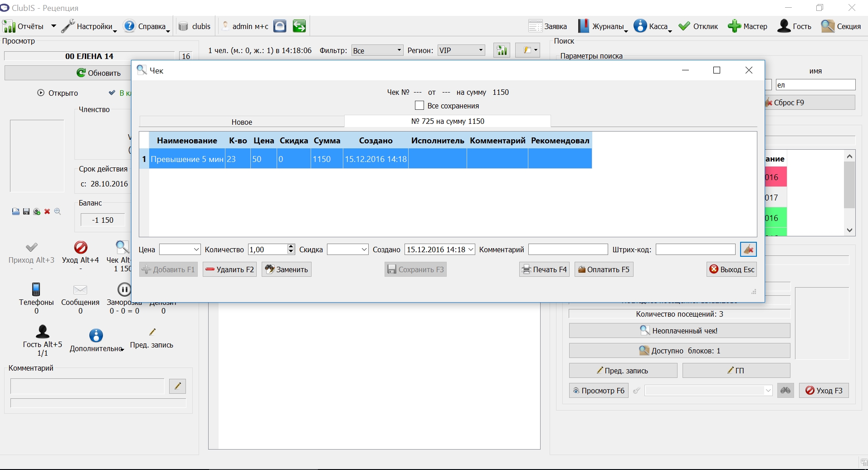The height and width of the screenshot is (470, 868).
Task: Click the pencil edit button beside Комментарий
Action: [x=177, y=386]
